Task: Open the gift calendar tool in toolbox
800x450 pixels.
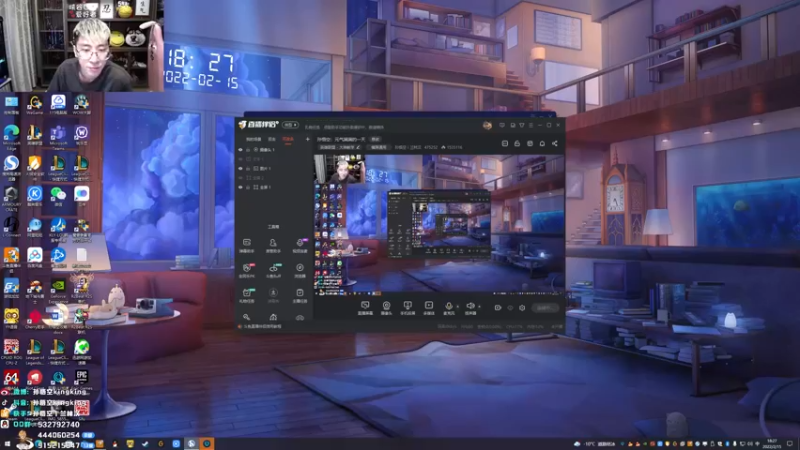Action: click(247, 295)
